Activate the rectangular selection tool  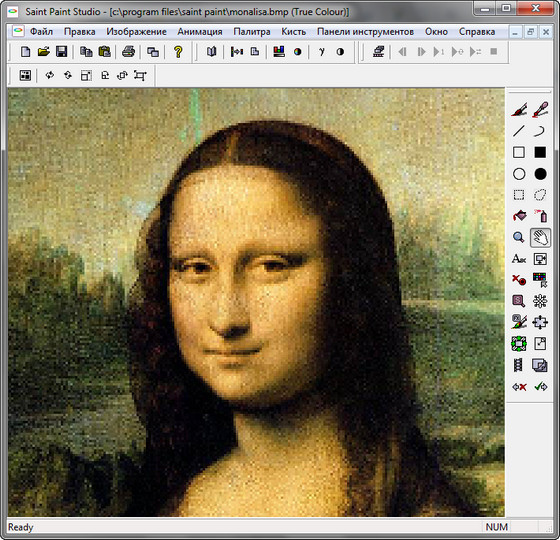(519, 195)
